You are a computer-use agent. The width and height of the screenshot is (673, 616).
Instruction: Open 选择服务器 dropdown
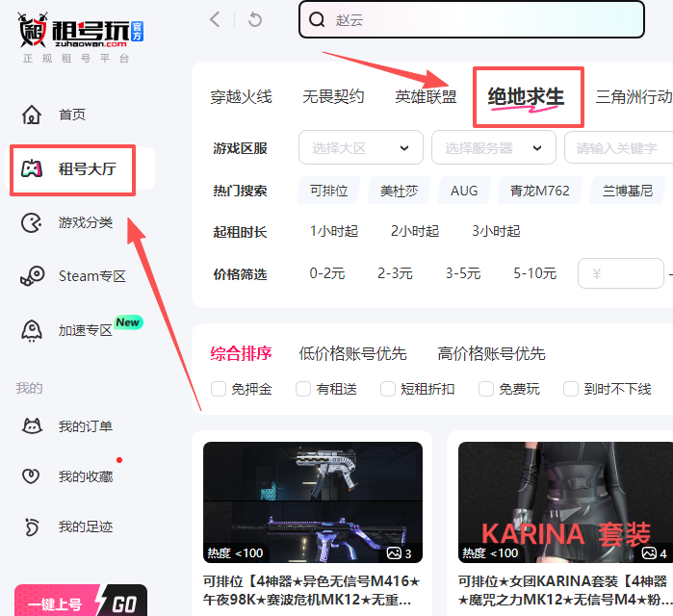[494, 147]
